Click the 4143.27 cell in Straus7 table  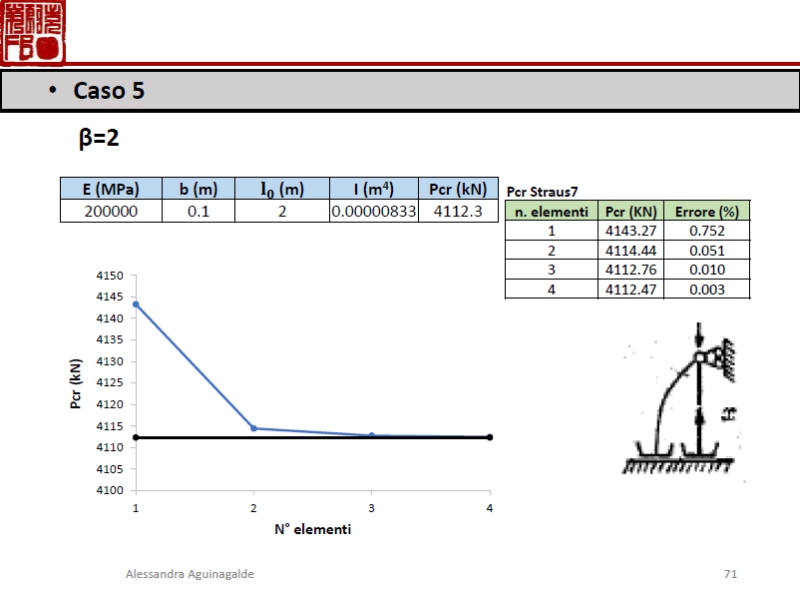point(630,231)
